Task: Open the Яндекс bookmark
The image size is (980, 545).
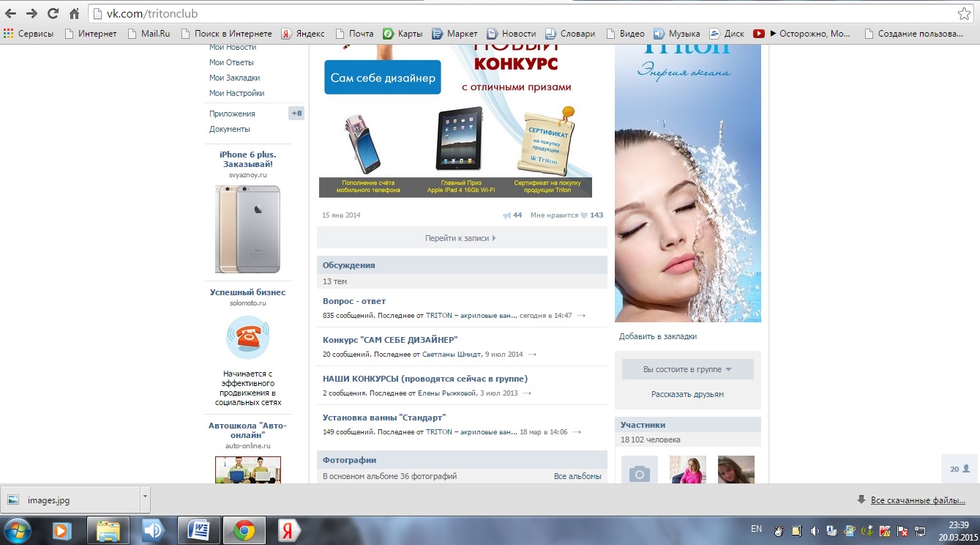Action: coord(303,34)
